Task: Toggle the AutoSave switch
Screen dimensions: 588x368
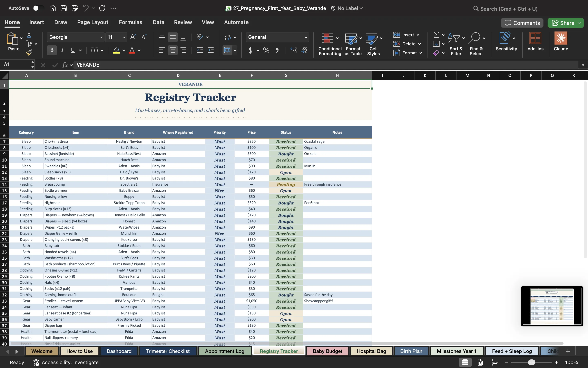Action: click(x=38, y=8)
